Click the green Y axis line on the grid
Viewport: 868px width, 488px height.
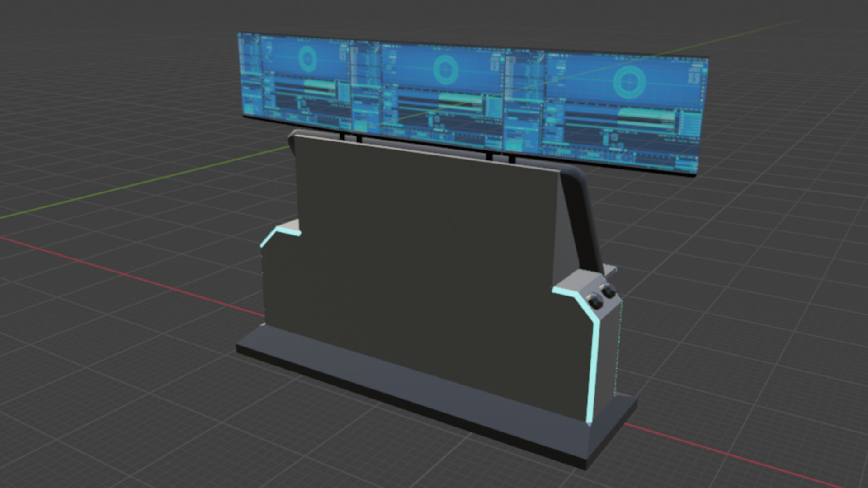click(145, 183)
